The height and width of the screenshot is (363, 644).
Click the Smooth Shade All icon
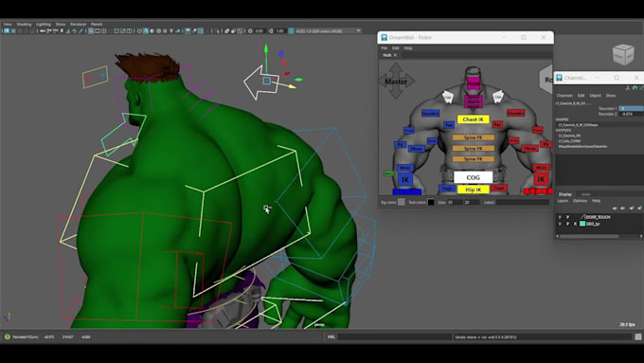coord(146,31)
